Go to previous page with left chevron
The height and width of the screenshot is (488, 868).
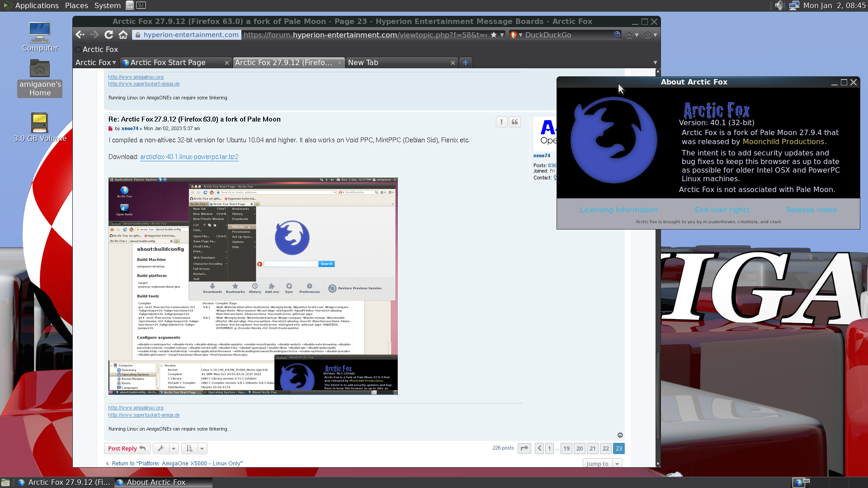(x=539, y=448)
